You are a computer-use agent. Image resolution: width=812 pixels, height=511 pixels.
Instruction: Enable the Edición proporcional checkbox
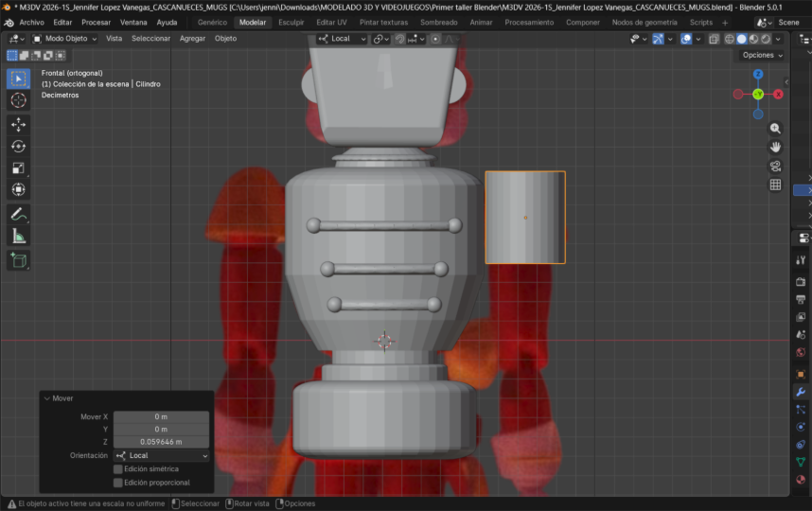tap(118, 482)
